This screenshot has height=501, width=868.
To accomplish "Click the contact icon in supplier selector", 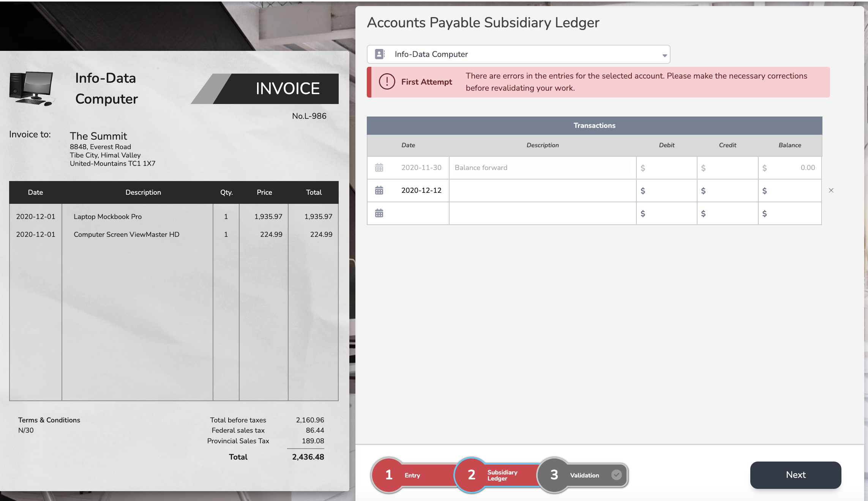I will 379,54.
